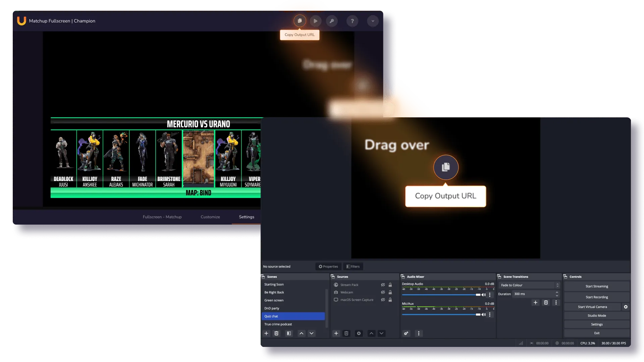Click the Start Virtual Camera button
This screenshot has height=362, width=644.
(x=592, y=307)
